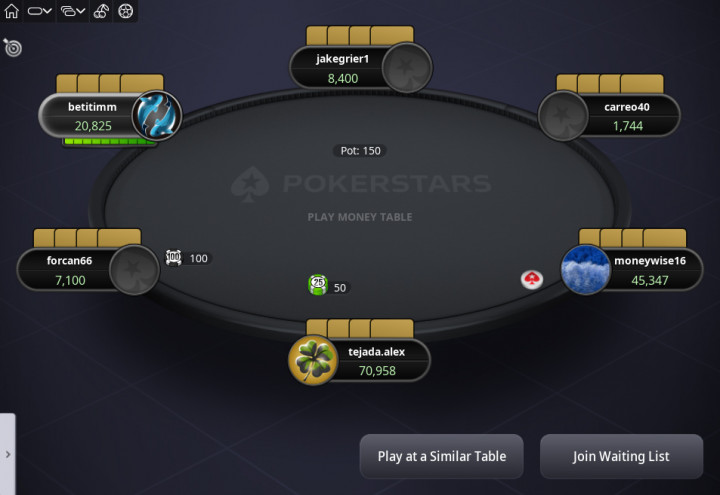Click the target challenges icon
This screenshot has width=720, height=495.
[x=12, y=47]
